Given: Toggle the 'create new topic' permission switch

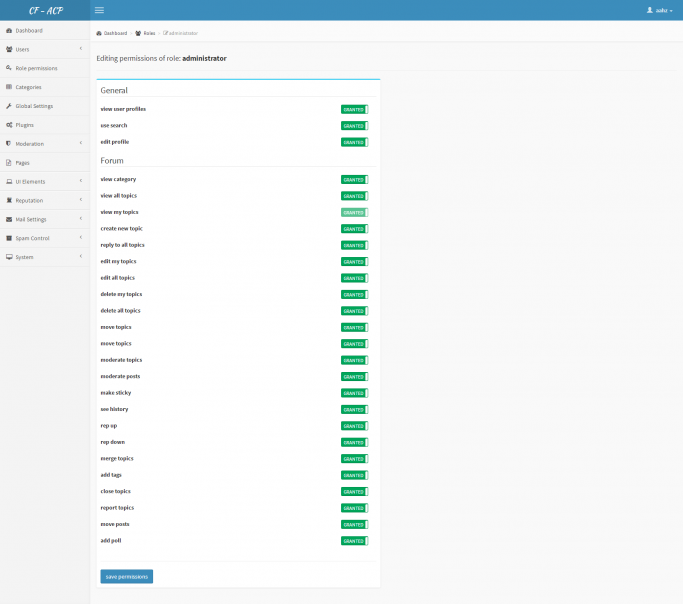Looking at the screenshot, I should pos(355,229).
